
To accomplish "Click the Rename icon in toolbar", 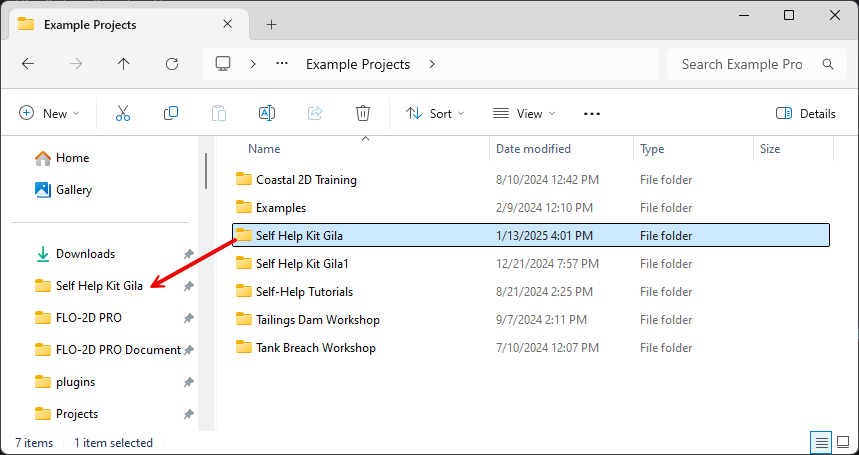I will point(267,114).
